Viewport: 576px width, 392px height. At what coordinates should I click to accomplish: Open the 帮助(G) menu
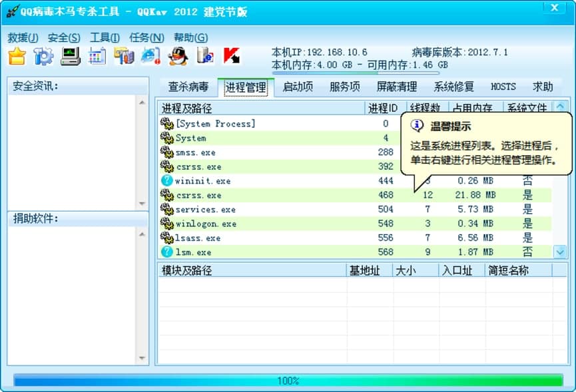tap(190, 37)
